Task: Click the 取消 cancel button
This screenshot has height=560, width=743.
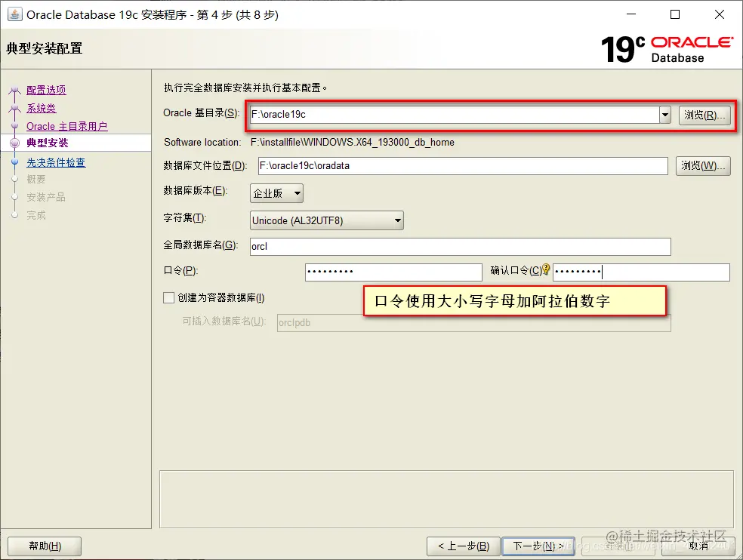Action: pos(698,546)
